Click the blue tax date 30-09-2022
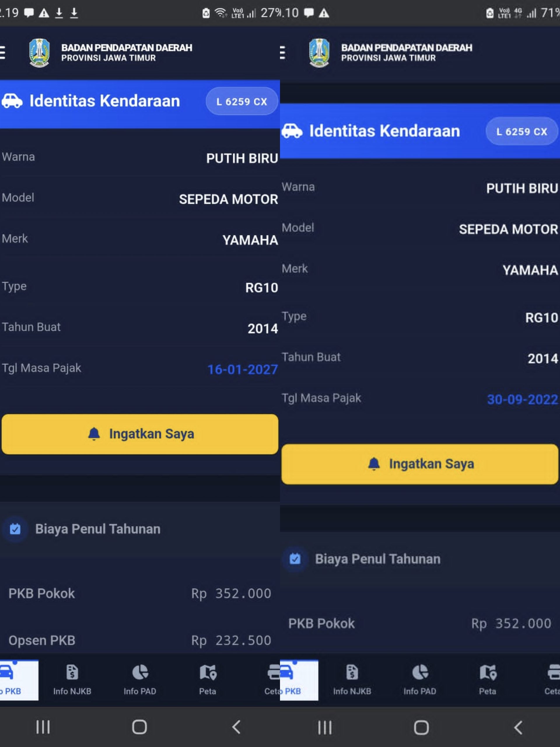Image resolution: width=560 pixels, height=747 pixels. tap(522, 399)
